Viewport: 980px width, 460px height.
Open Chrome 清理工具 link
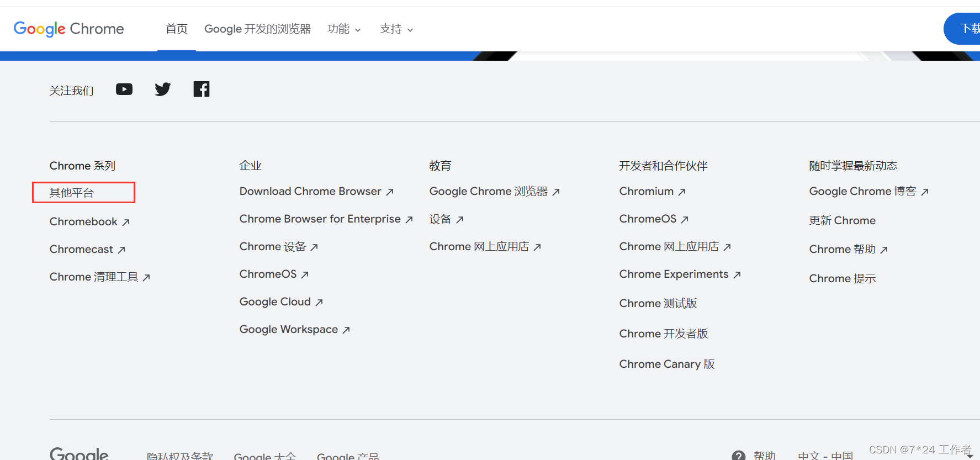click(100, 277)
